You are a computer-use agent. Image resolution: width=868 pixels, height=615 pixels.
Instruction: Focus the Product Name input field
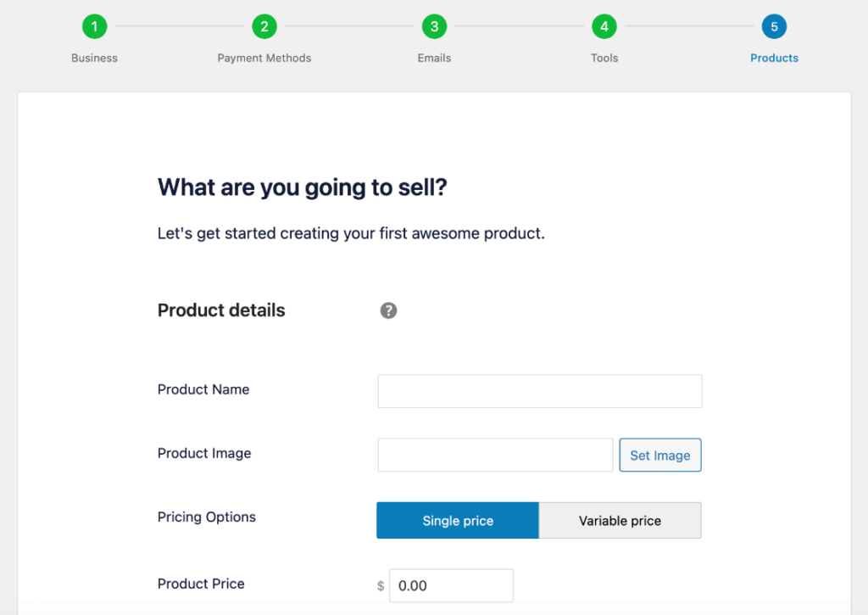(539, 391)
